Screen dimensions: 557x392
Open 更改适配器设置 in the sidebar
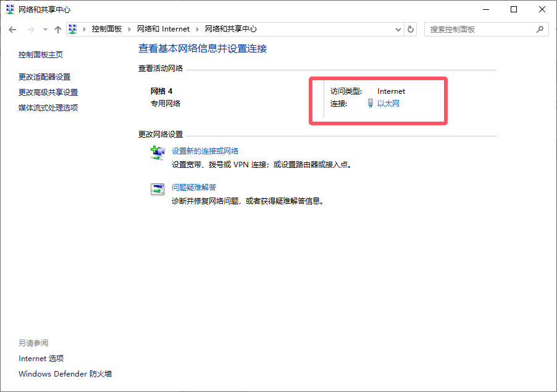coord(44,77)
